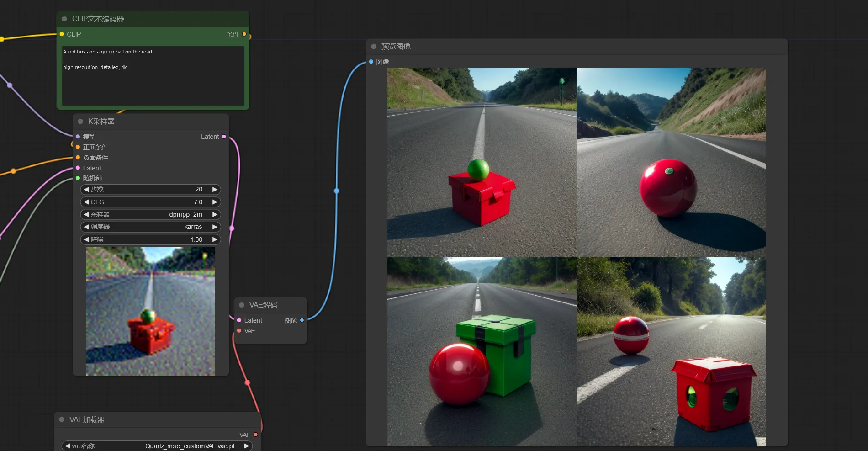Viewport: 868px width, 451px height.
Task: Click the VAE加载器 VAE output connector
Action: tap(256, 435)
